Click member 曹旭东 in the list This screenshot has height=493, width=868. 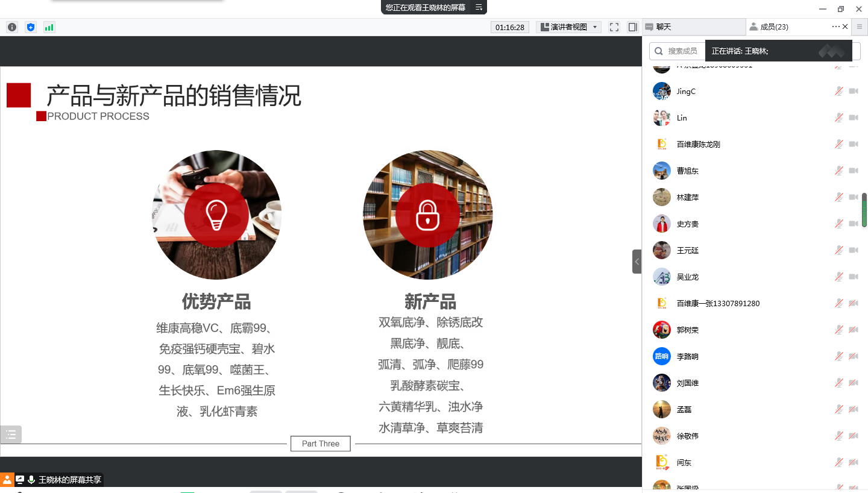687,171
